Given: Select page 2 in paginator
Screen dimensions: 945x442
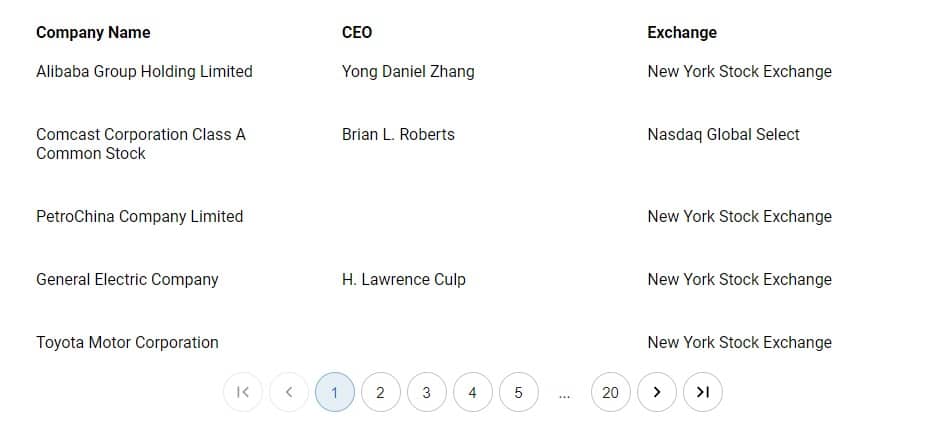Looking at the screenshot, I should [x=380, y=392].
